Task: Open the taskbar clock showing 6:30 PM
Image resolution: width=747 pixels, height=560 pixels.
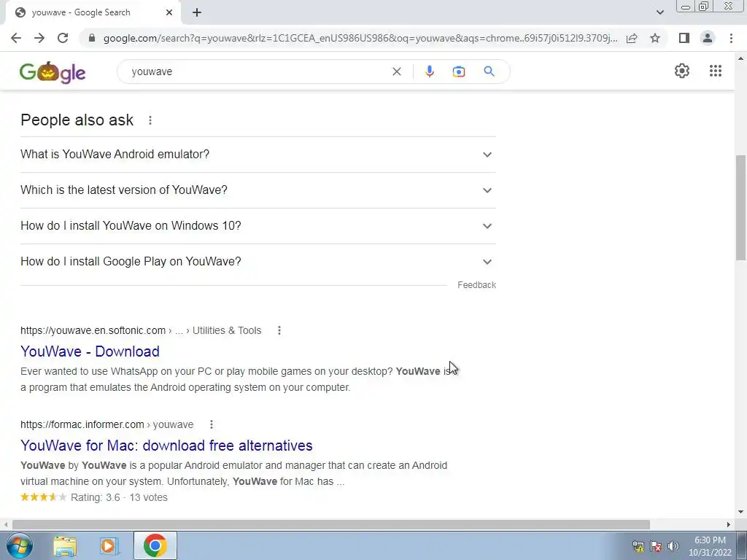Action: click(710, 546)
